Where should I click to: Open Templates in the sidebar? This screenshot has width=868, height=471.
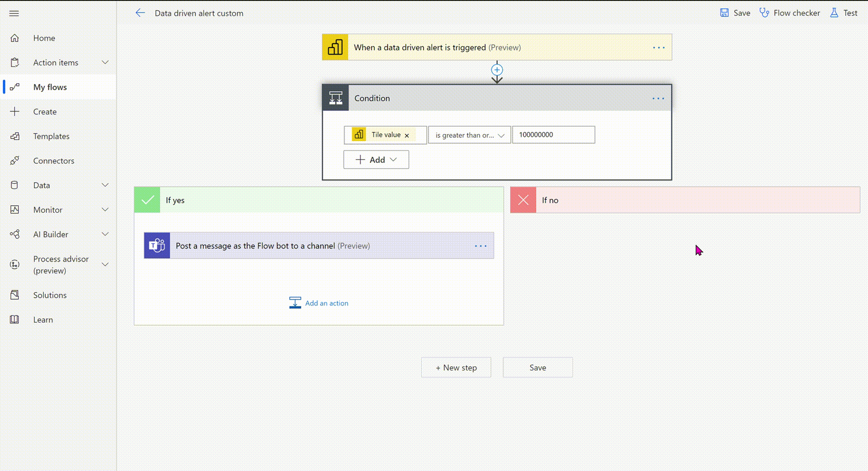click(x=58, y=136)
